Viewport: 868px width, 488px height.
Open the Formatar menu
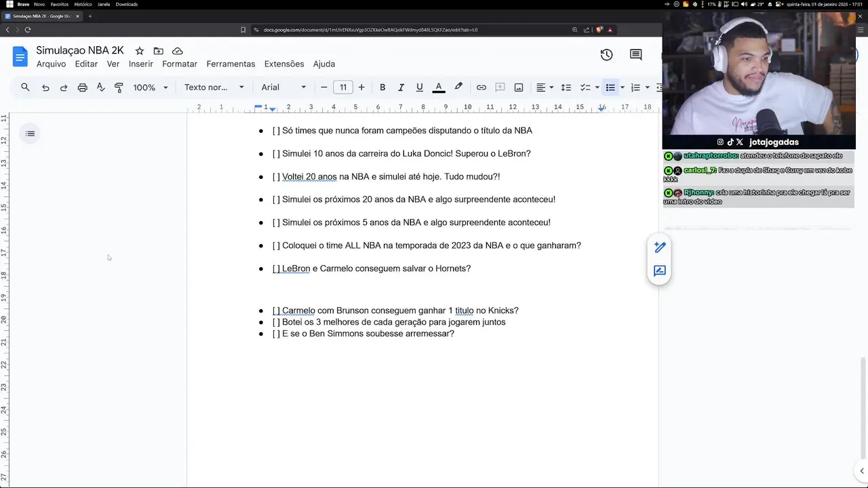180,64
